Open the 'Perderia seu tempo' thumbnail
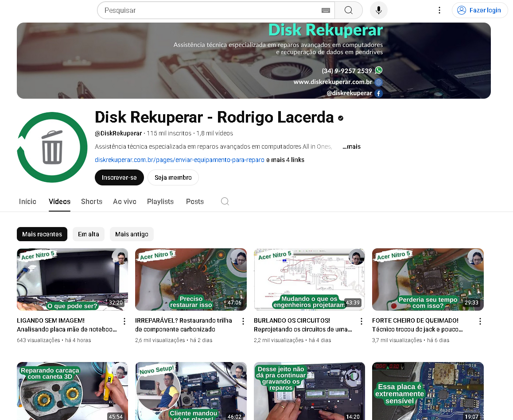The width and height of the screenshot is (513, 420). point(427,279)
